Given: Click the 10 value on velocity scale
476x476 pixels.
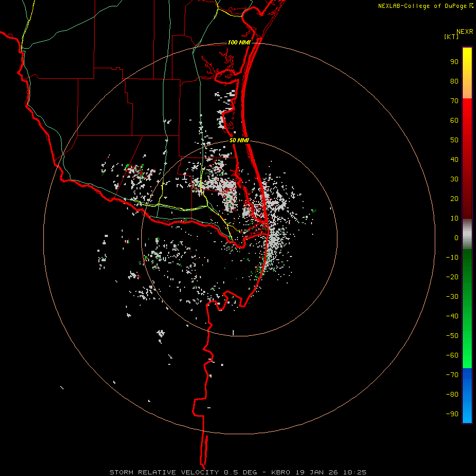Looking at the screenshot, I should (454, 218).
